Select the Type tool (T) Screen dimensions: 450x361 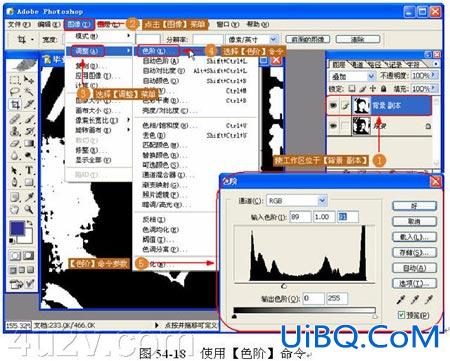tap(29, 170)
